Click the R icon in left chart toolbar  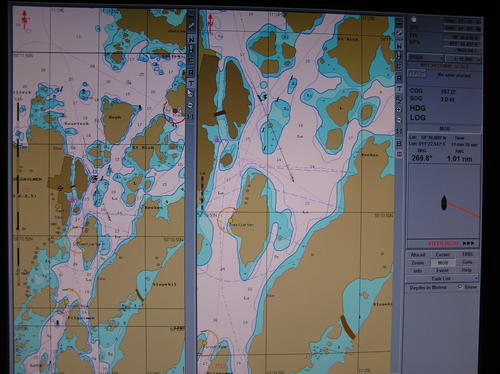(x=191, y=72)
